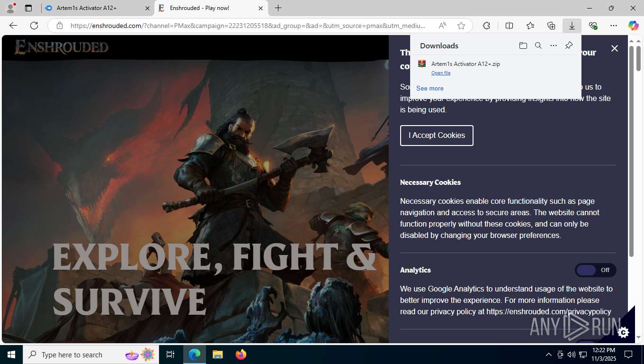The width and height of the screenshot is (644, 364).
Task: Click the Enshrouded logo
Action: pos(62,47)
